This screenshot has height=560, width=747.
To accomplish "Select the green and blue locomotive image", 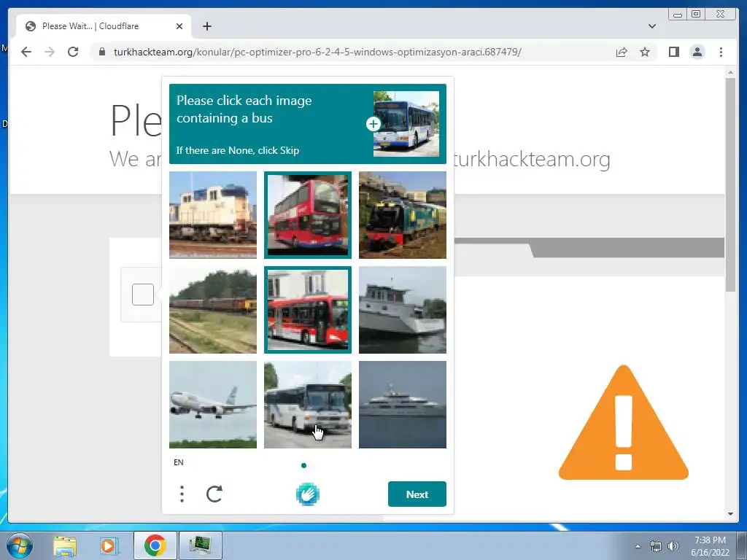I will click(403, 215).
